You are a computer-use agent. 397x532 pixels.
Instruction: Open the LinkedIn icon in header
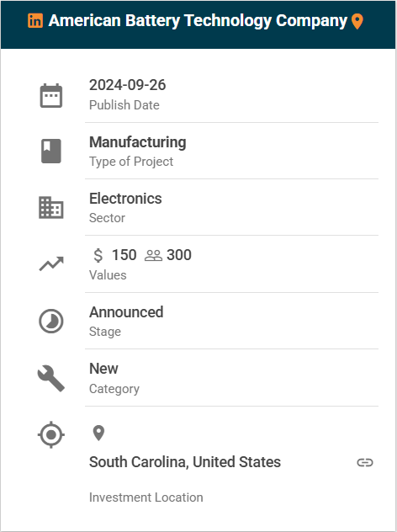point(35,21)
